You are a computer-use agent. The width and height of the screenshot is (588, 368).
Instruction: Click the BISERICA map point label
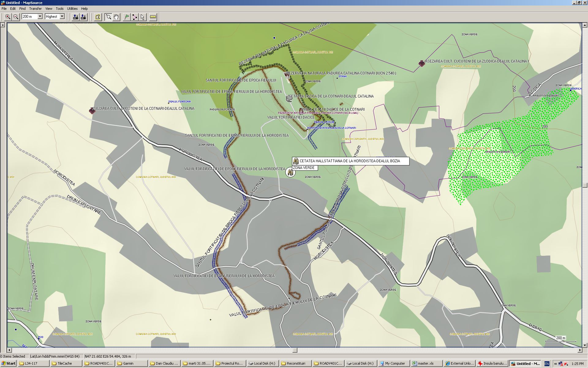coord(576,89)
